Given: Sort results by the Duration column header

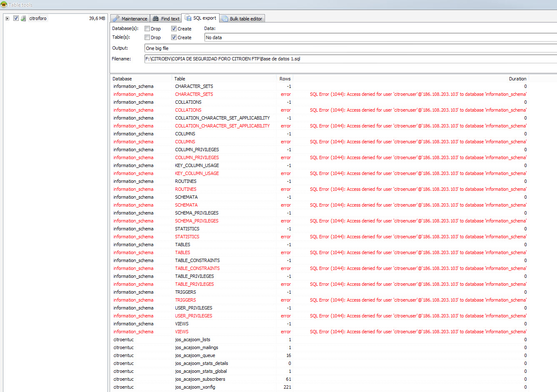Looking at the screenshot, I should 517,79.
